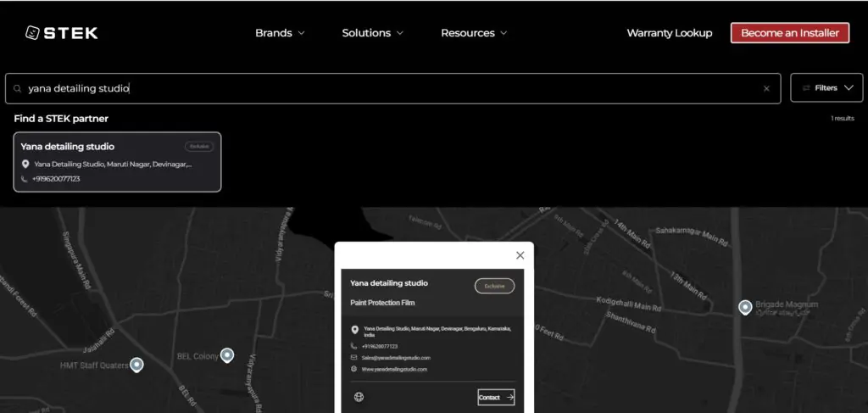This screenshot has width=868, height=413.
Task: Click the BEL Colony map marker
Action: tap(227, 355)
